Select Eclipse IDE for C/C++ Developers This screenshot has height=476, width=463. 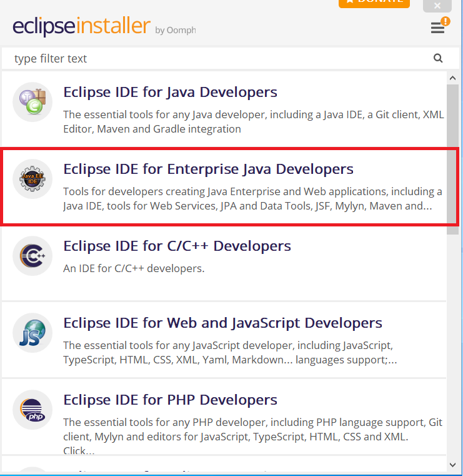click(224, 263)
